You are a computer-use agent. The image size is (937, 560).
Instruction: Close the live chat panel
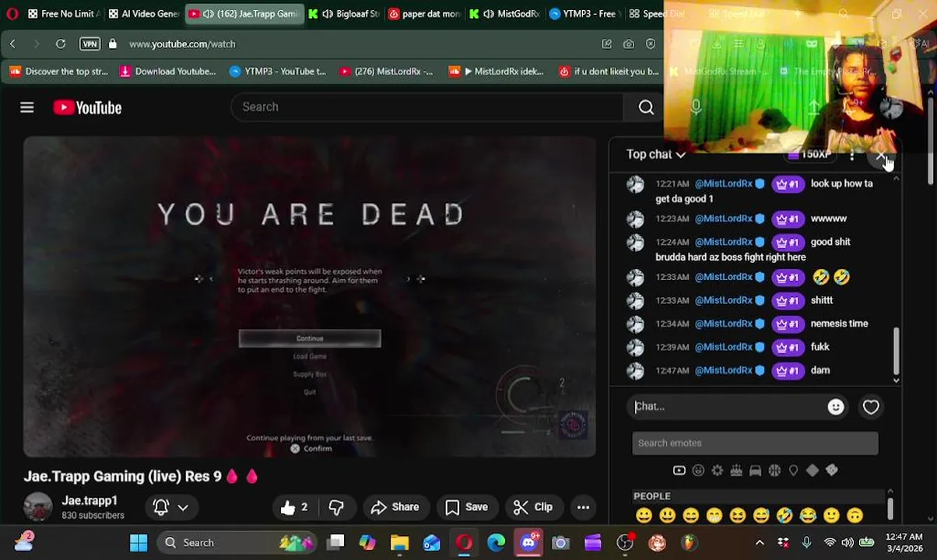[x=881, y=156]
